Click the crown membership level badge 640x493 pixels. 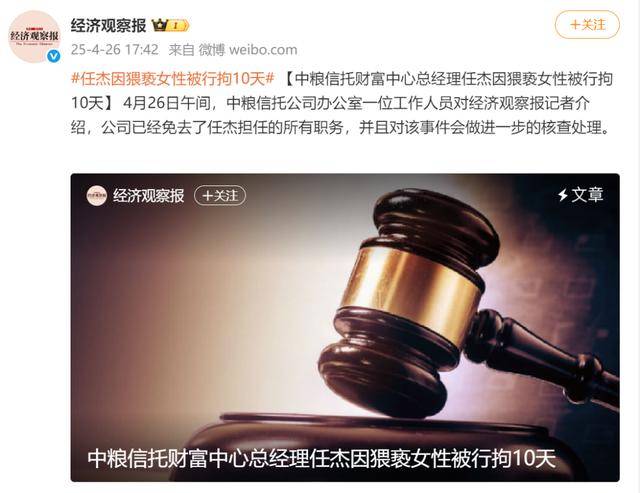pyautogui.click(x=170, y=25)
